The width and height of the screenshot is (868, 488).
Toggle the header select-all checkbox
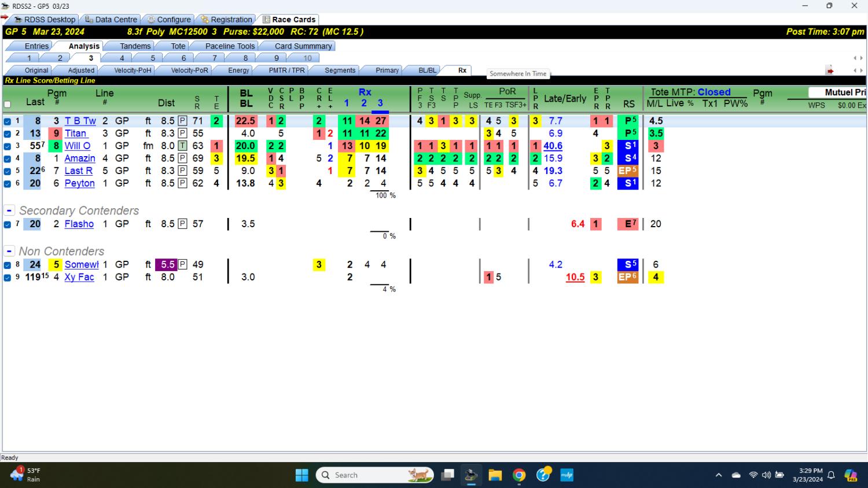pyautogui.click(x=8, y=105)
